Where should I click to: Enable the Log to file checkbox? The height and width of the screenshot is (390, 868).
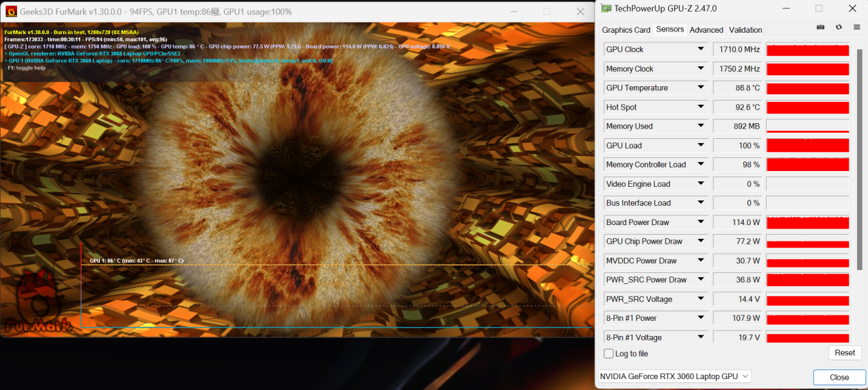[608, 354]
